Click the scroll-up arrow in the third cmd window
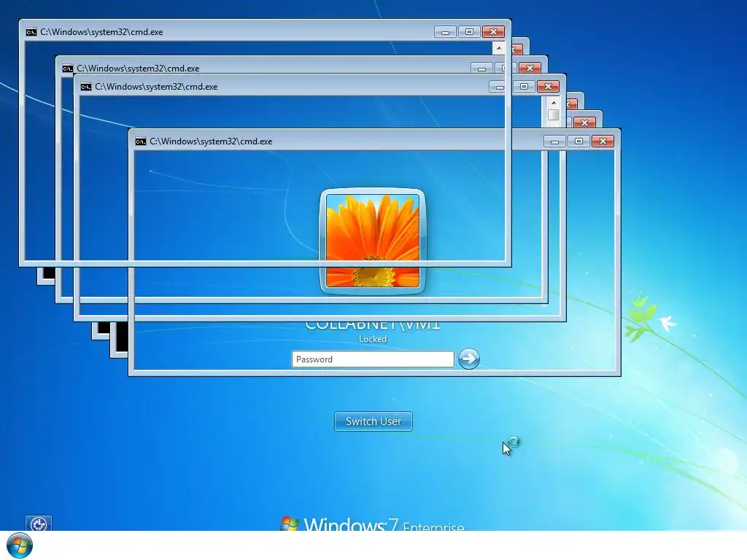 (x=554, y=102)
